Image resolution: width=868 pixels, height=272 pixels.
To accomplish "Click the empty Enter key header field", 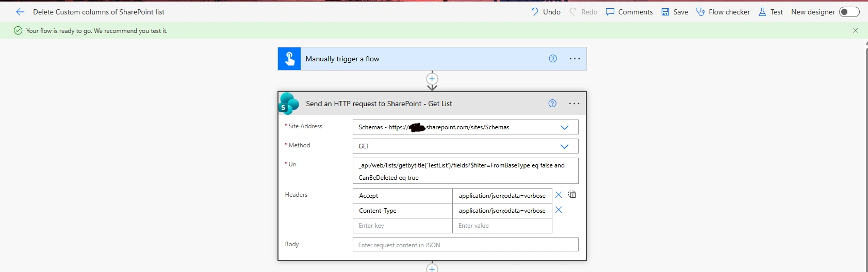I will pyautogui.click(x=402, y=226).
